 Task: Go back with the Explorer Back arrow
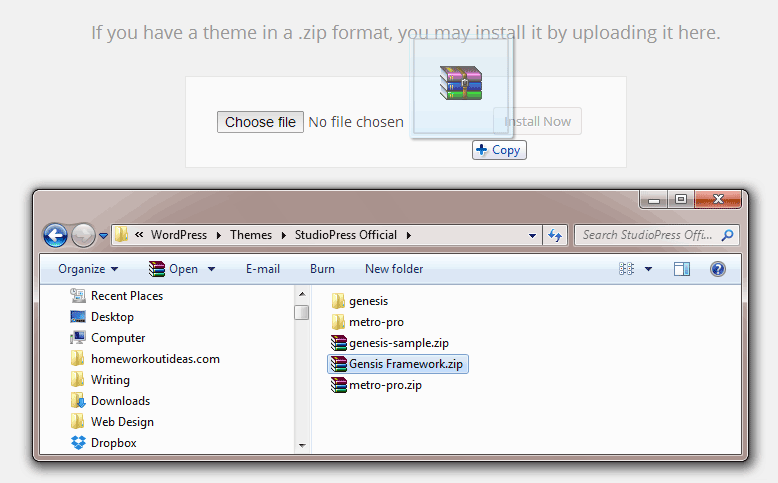[55, 235]
